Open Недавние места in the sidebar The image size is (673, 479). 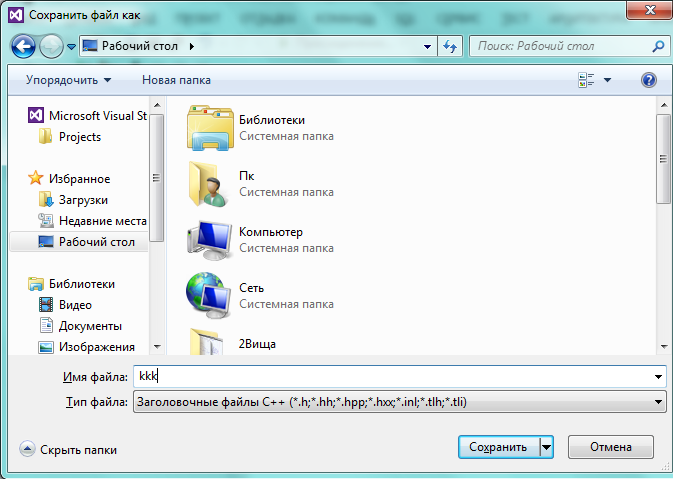pos(102,221)
